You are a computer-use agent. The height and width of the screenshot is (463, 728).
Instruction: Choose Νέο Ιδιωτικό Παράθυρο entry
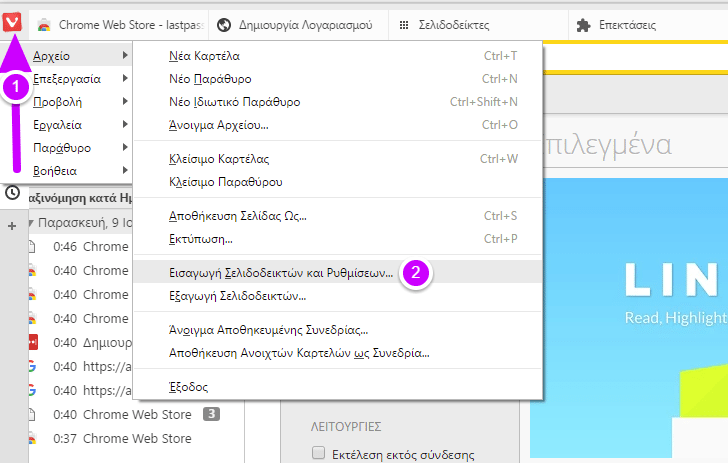338,102
